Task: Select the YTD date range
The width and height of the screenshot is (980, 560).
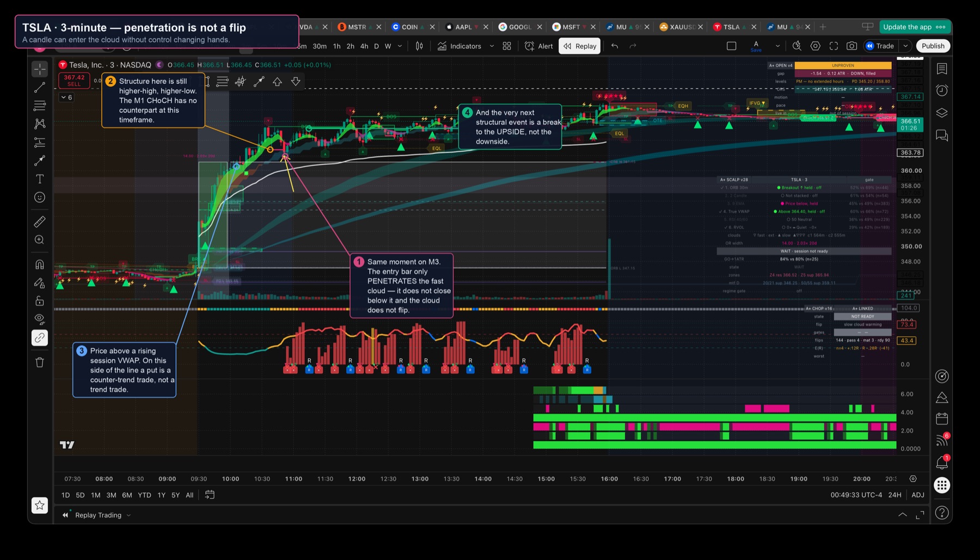Action: (x=144, y=495)
